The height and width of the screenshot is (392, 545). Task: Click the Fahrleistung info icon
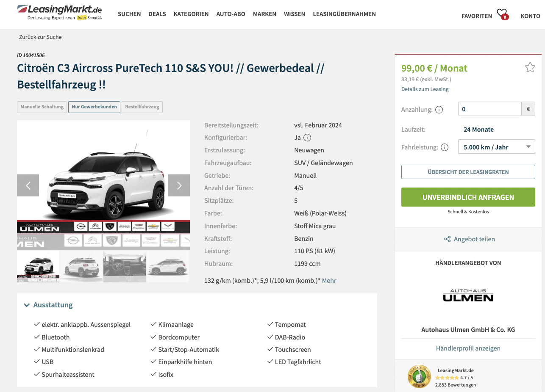(x=445, y=148)
